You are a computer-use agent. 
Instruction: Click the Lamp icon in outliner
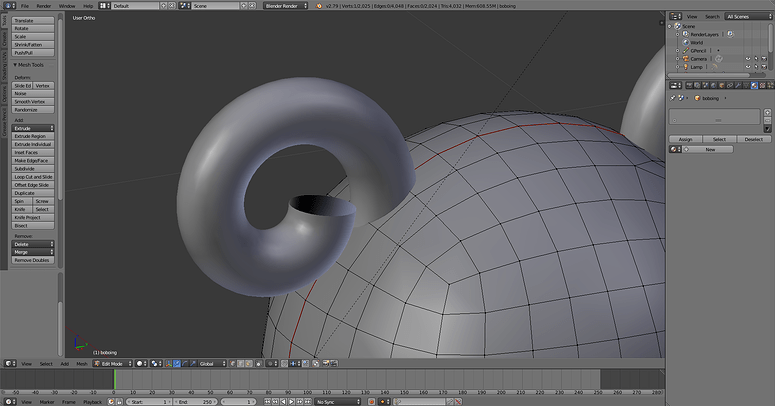tap(686, 67)
